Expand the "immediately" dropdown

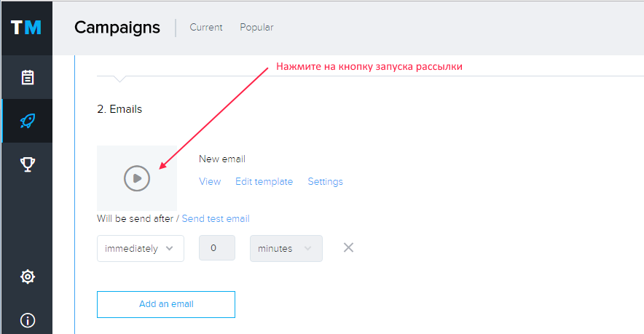click(141, 248)
